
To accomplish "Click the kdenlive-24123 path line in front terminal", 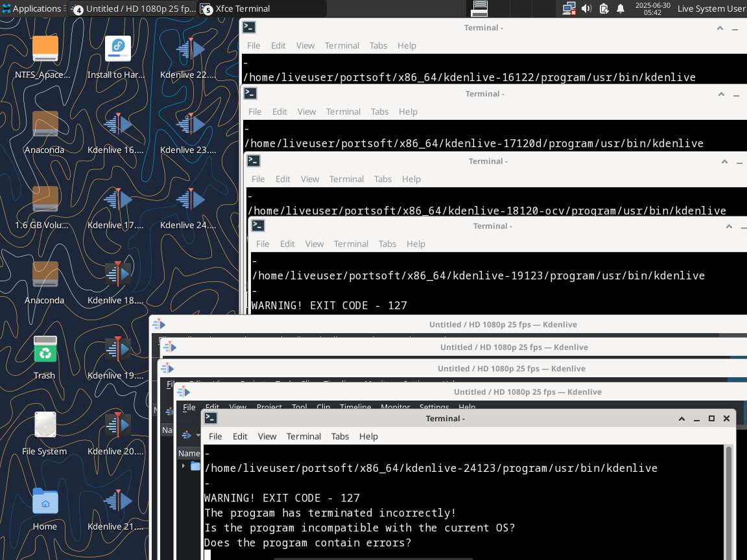I will [x=431, y=468].
